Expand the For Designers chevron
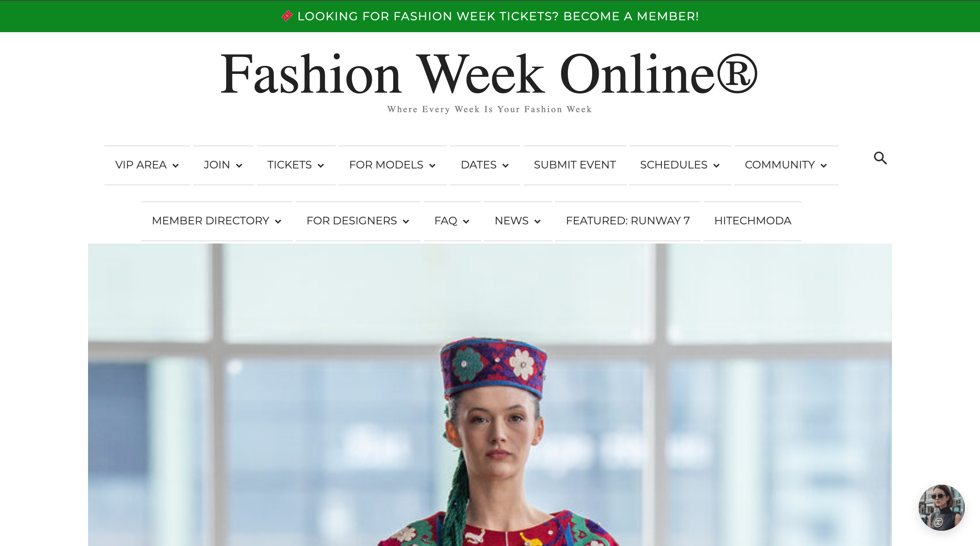 tap(406, 222)
